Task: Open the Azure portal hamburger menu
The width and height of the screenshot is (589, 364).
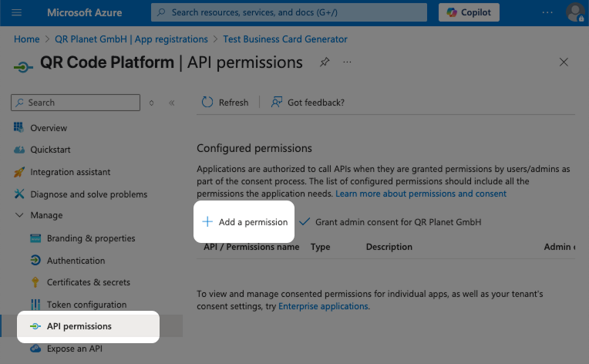Action: [x=17, y=12]
